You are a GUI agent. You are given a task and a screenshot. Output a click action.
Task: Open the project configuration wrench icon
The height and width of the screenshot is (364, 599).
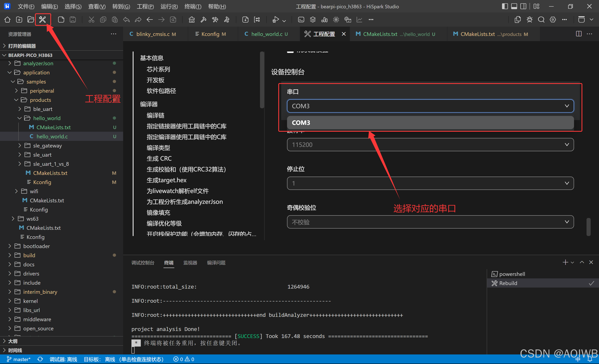point(43,20)
